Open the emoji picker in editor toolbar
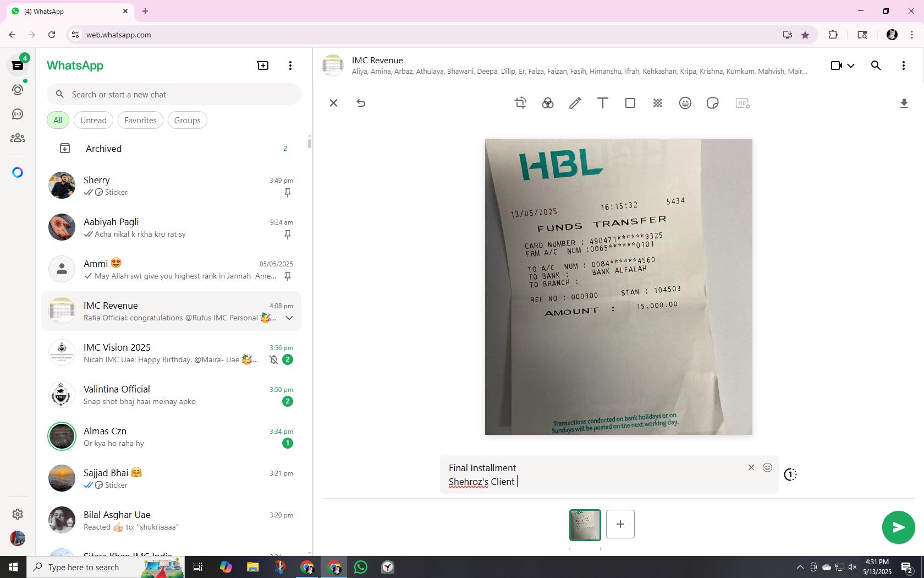This screenshot has width=924, height=578. click(685, 103)
